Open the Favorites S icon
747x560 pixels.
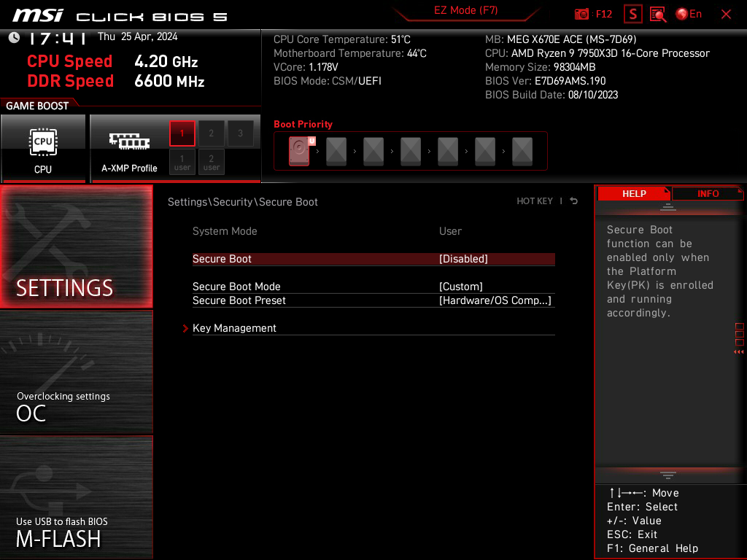(632, 15)
